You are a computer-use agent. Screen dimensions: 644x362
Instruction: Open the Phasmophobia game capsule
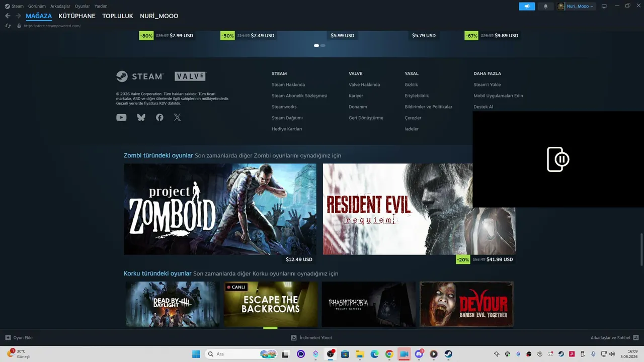coord(368,304)
